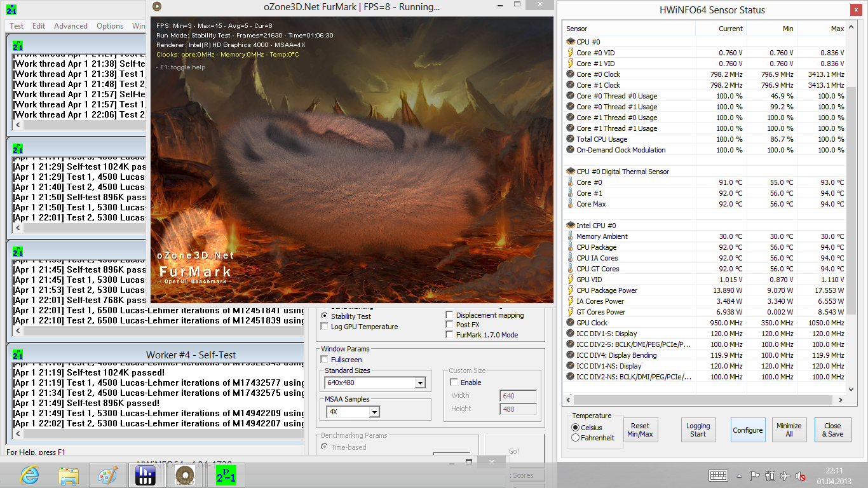Click the clock icon beside Core #1 Clock
This screenshot has width=868, height=488.
pyautogui.click(x=571, y=85)
